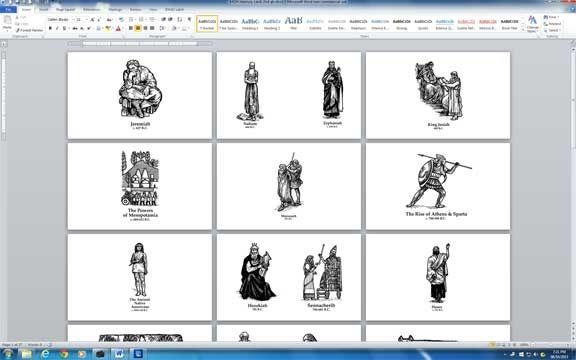
Task: Click the red Font Color icon
Action: pyautogui.click(x=118, y=28)
